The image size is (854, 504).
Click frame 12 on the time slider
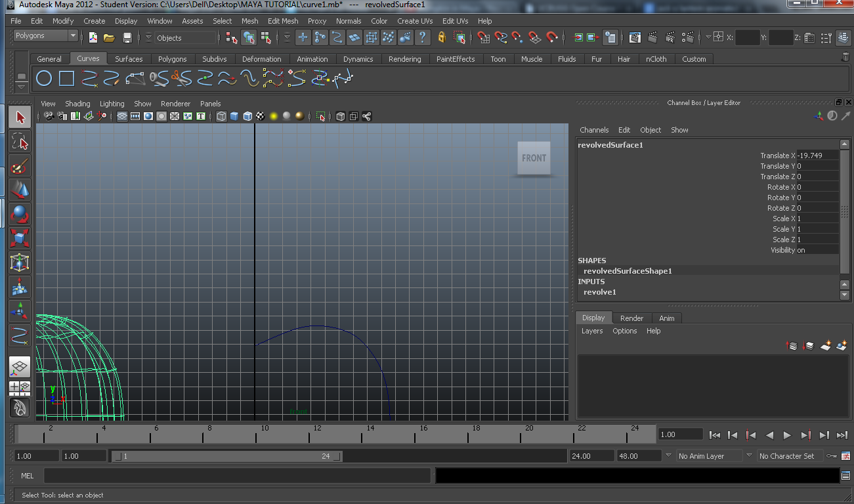[317, 433]
